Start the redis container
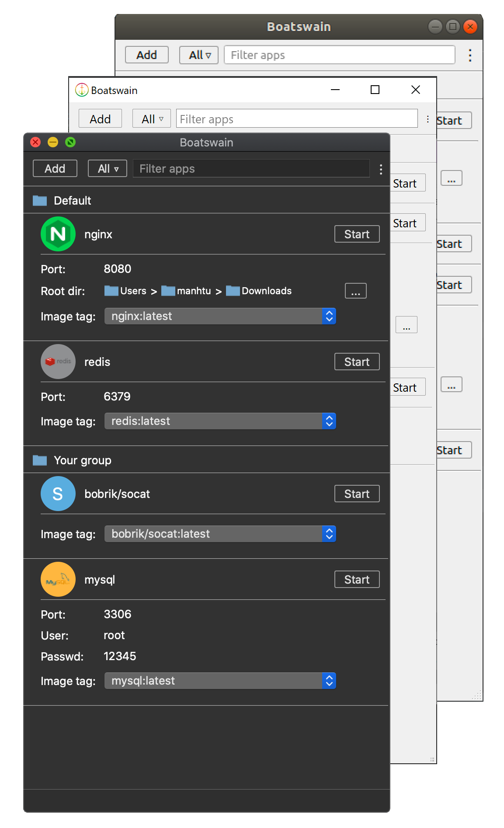The height and width of the screenshot is (828, 504). [x=357, y=362]
